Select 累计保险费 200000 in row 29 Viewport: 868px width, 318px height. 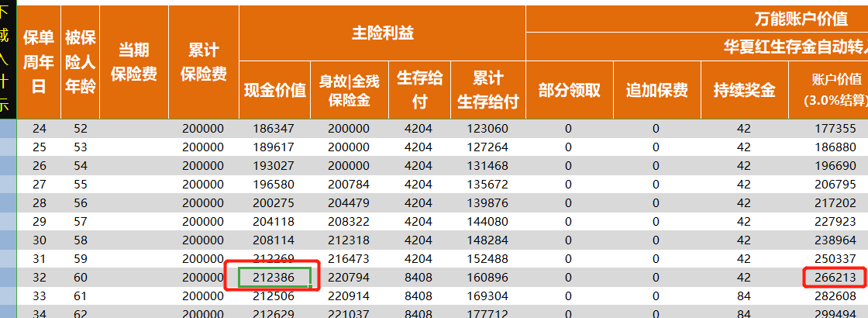click(x=203, y=222)
